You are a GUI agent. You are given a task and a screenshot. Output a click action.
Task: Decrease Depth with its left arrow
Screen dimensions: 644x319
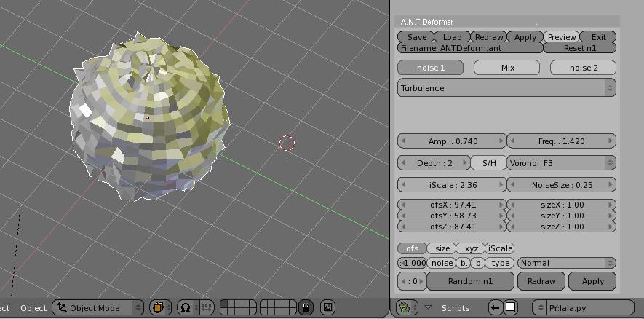[x=403, y=163]
